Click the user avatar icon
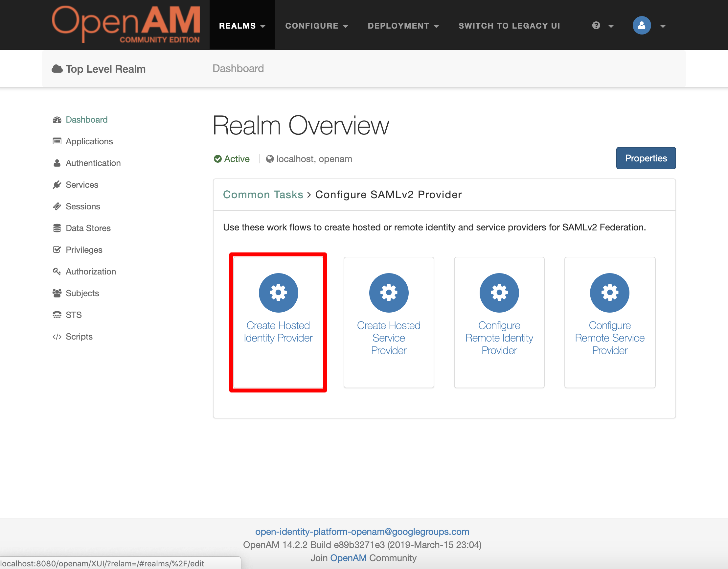The height and width of the screenshot is (569, 728). click(x=642, y=25)
